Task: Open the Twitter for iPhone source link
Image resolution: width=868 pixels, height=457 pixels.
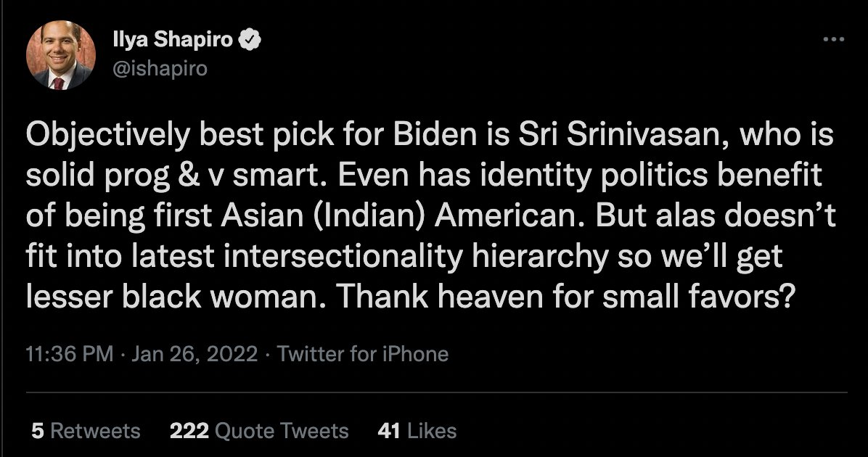Action: [363, 354]
